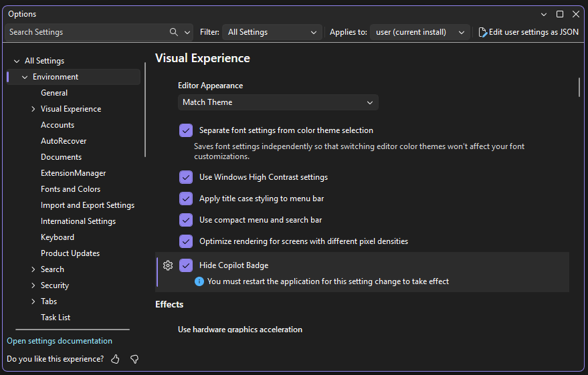Click the thumbs down feedback icon
The height and width of the screenshot is (375, 588).
pyautogui.click(x=134, y=359)
